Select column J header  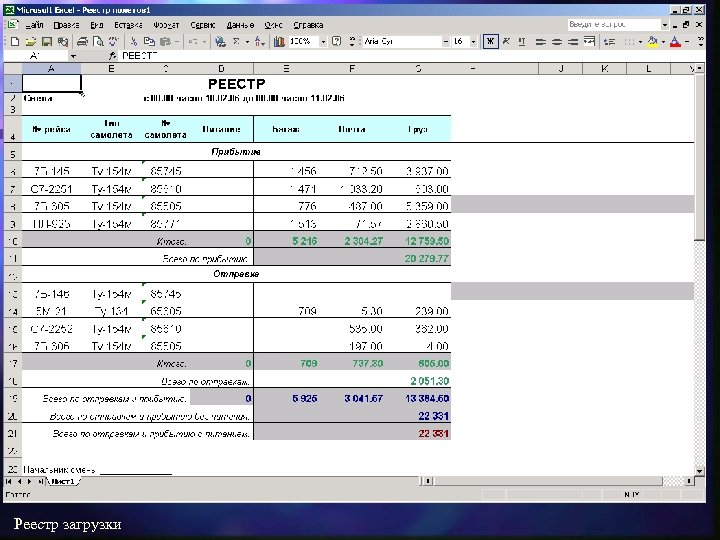(561, 69)
